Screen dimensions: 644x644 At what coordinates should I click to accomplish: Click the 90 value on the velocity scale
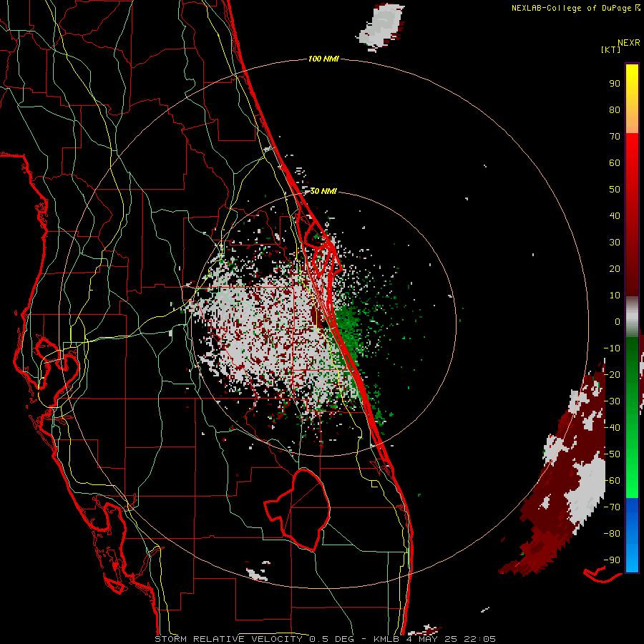[x=615, y=84]
